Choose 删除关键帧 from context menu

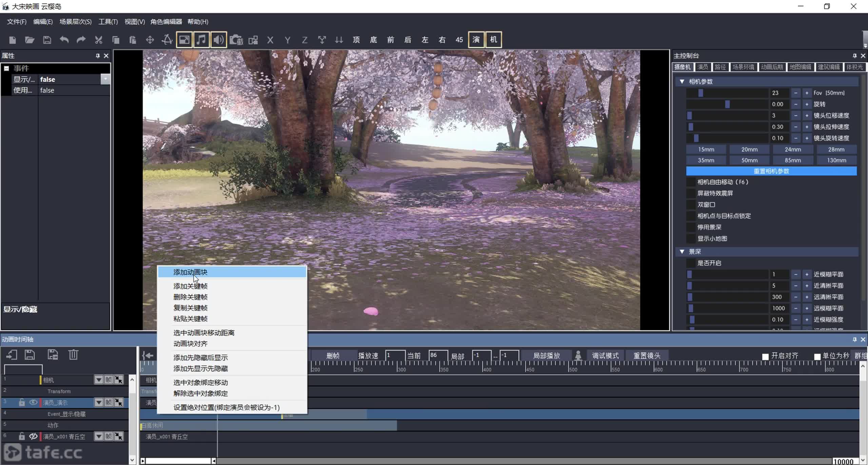(232, 297)
